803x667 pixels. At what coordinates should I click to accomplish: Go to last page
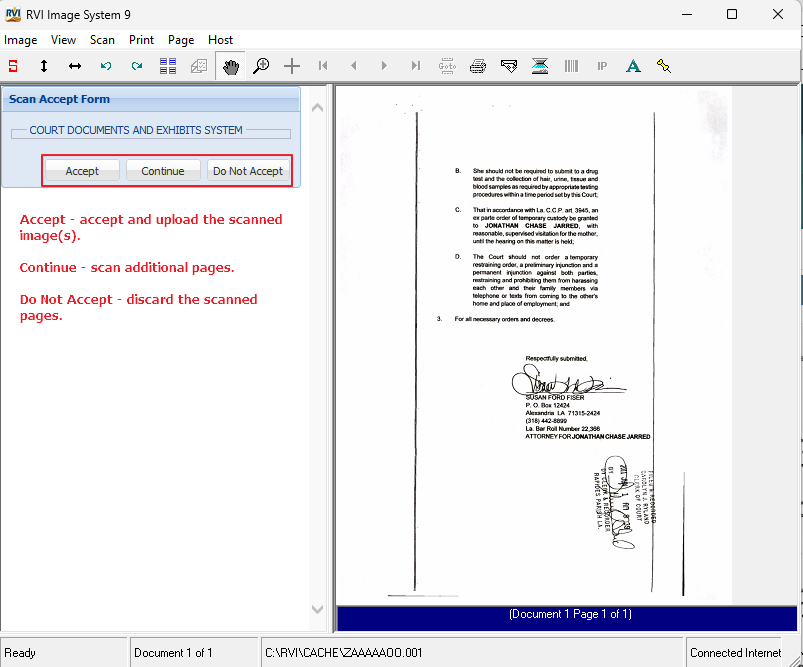(x=416, y=66)
